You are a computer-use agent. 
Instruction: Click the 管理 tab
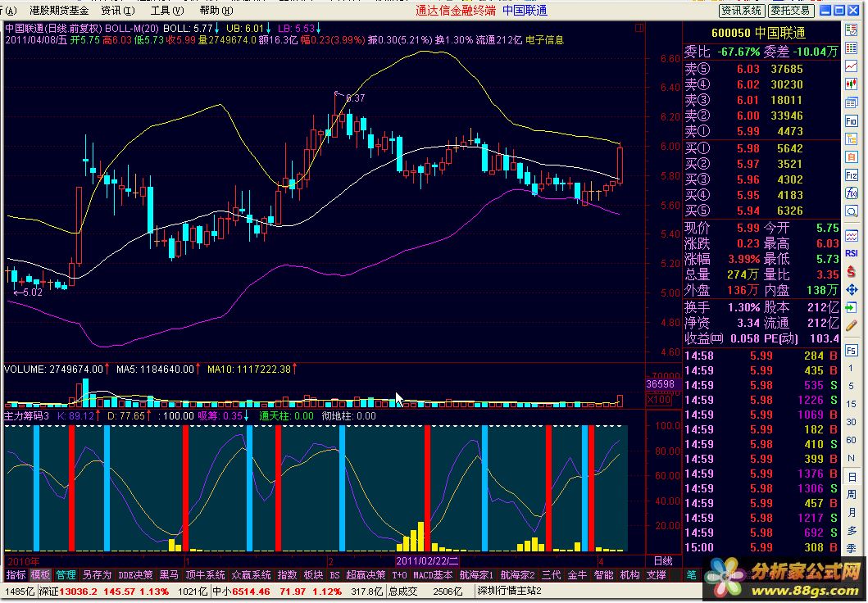(x=66, y=575)
